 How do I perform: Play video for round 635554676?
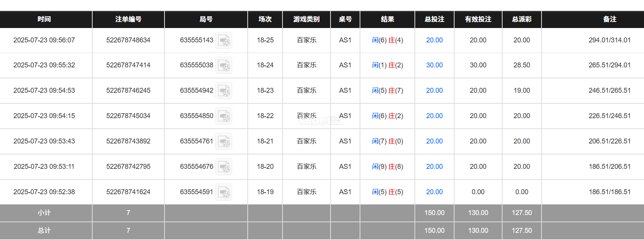(223, 167)
